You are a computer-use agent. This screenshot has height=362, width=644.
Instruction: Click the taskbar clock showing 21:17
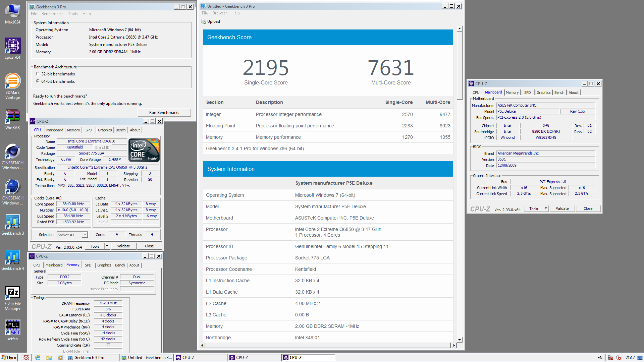point(630,358)
